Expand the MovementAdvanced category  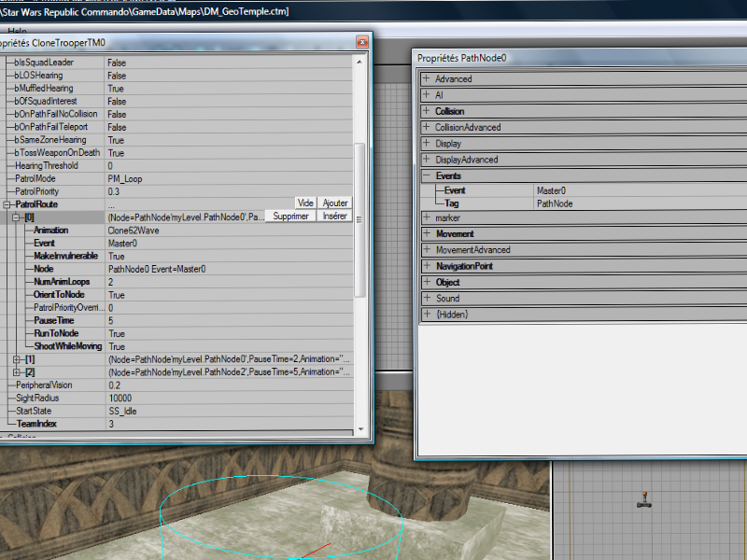coord(427,249)
